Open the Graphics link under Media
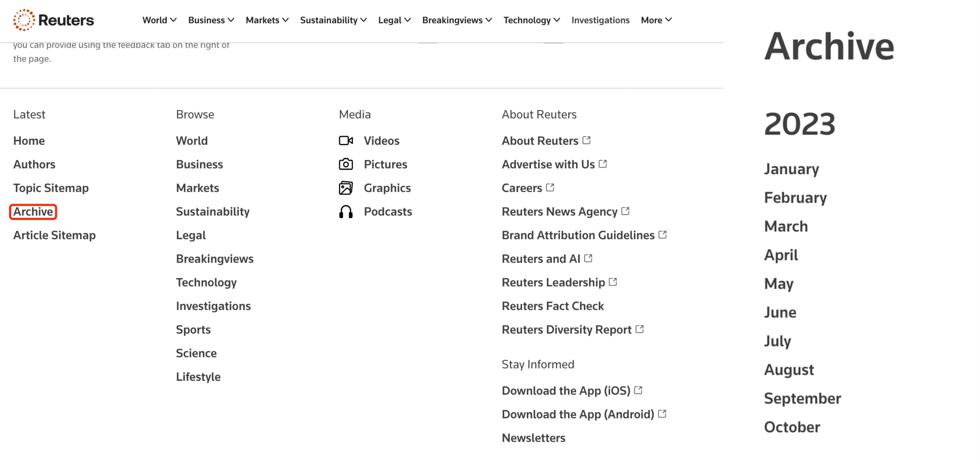The width and height of the screenshot is (980, 461). [387, 188]
